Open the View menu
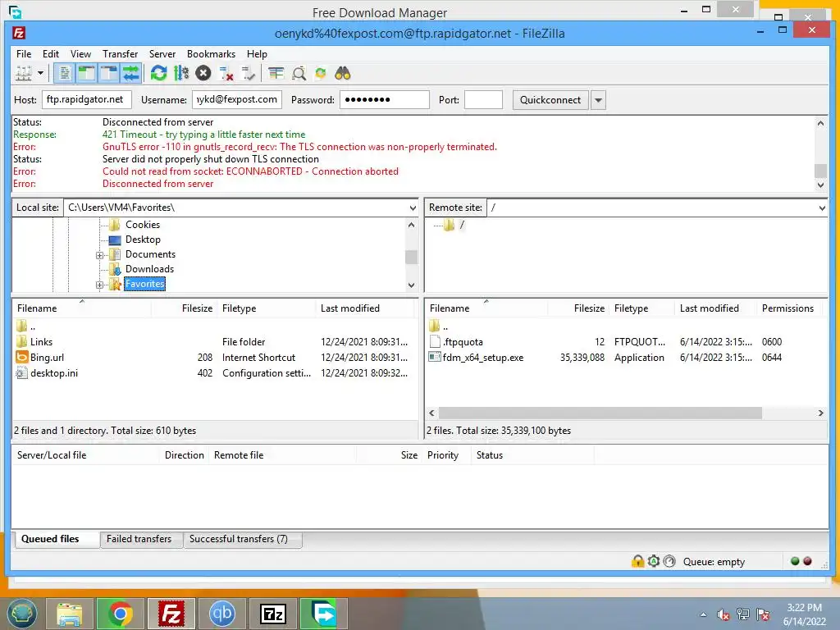Viewport: 840px width, 630px height. point(81,54)
